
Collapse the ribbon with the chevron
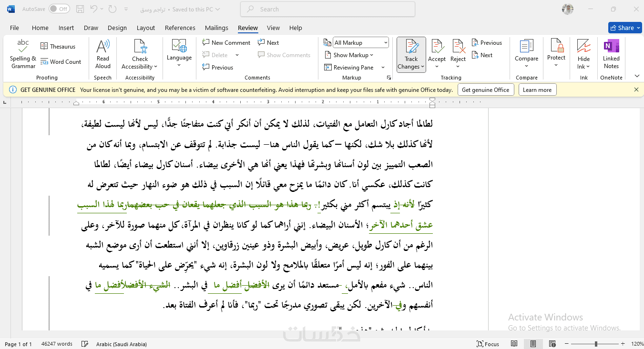tap(637, 76)
